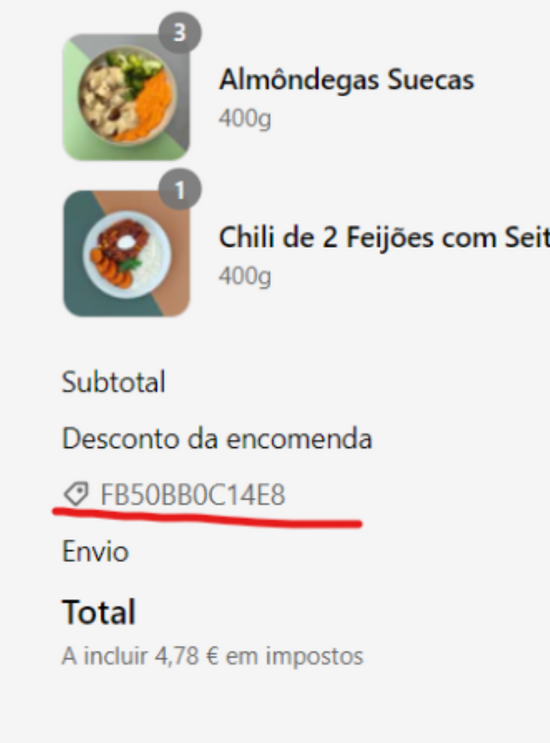
Task: Click the discount tag icon
Action: (x=76, y=494)
